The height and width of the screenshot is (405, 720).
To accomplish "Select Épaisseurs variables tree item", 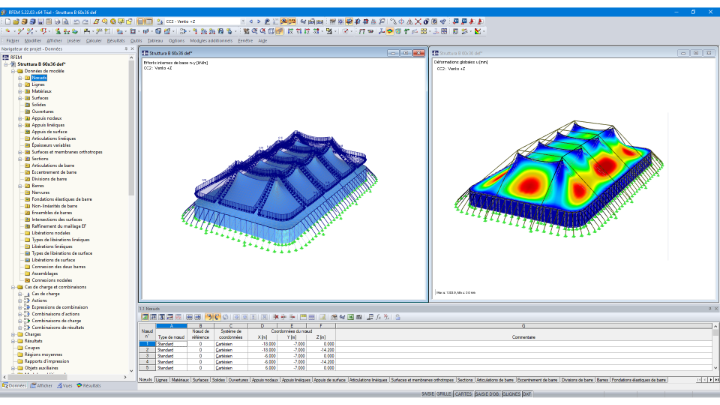I will pyautogui.click(x=51, y=145).
